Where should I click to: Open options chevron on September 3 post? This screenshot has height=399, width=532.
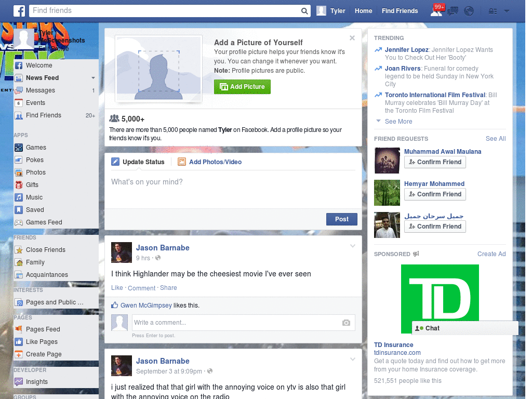pos(353,359)
